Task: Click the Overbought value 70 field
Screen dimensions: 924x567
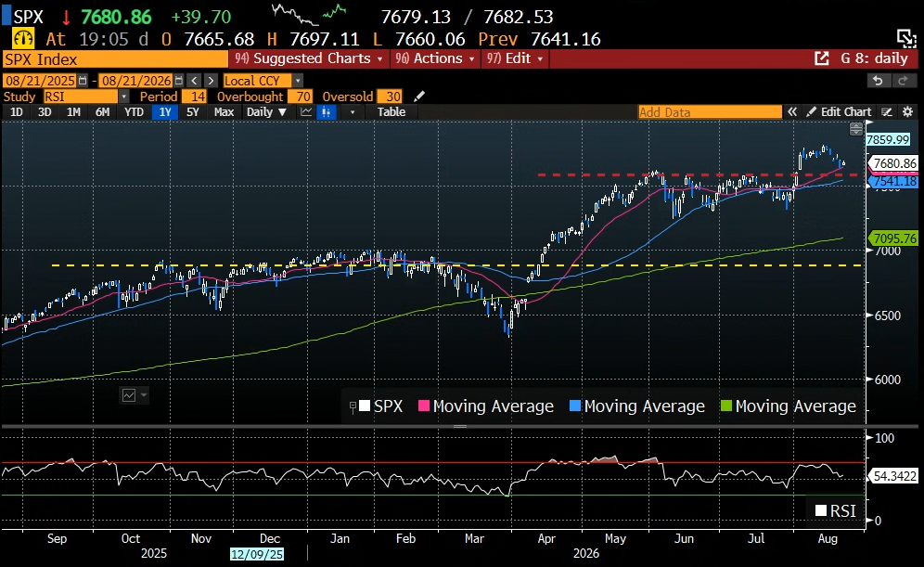Action: point(300,97)
